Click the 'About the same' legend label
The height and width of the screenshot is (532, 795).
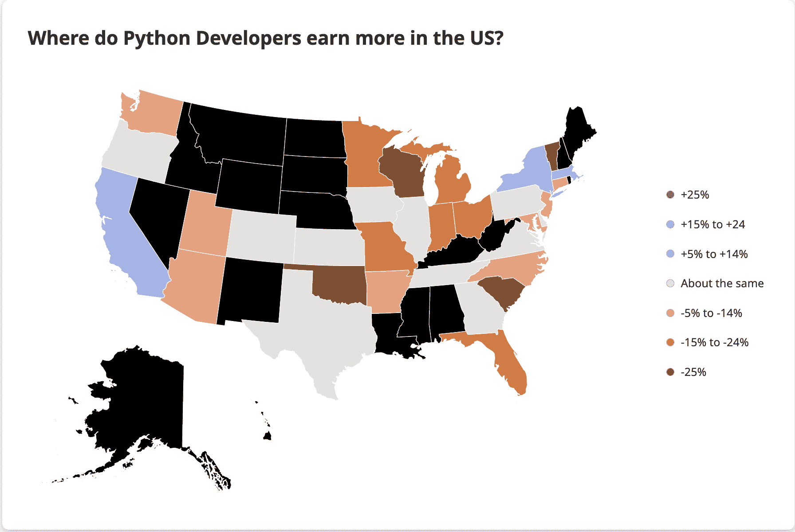pyautogui.click(x=722, y=283)
